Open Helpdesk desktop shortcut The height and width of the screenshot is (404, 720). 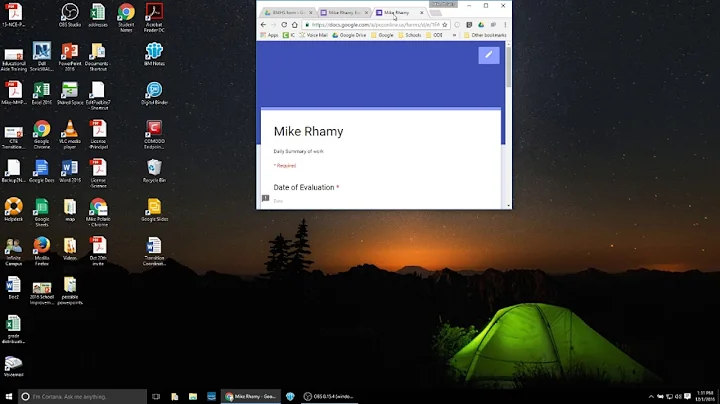14,210
